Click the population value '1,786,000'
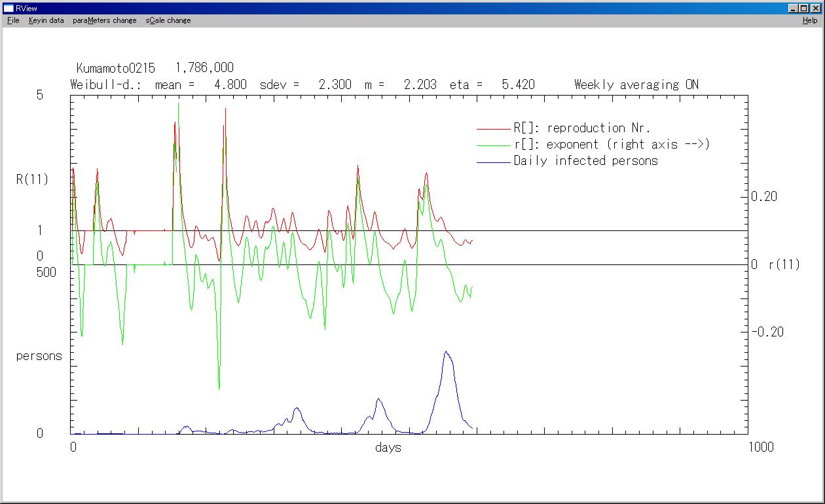 [204, 68]
